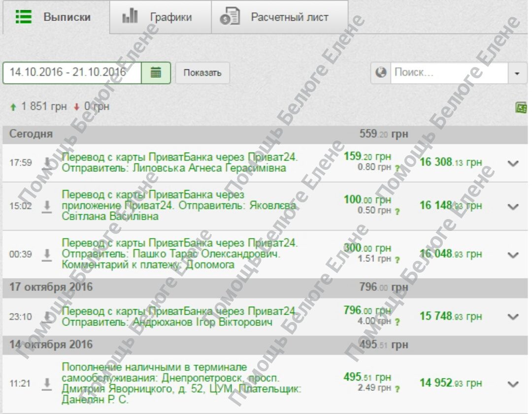The height and width of the screenshot is (414, 532).
Task: Click the 00:39 timestamp
Action: [20, 255]
